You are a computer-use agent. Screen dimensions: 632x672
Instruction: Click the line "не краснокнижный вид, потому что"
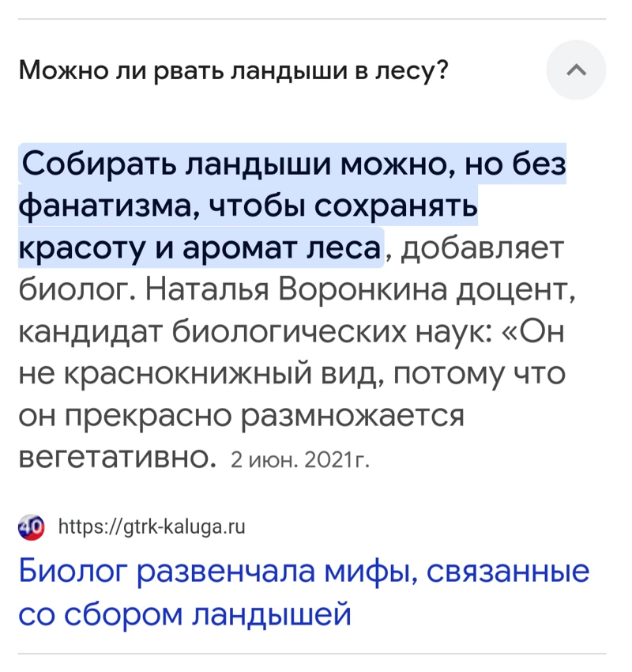pos(292,373)
